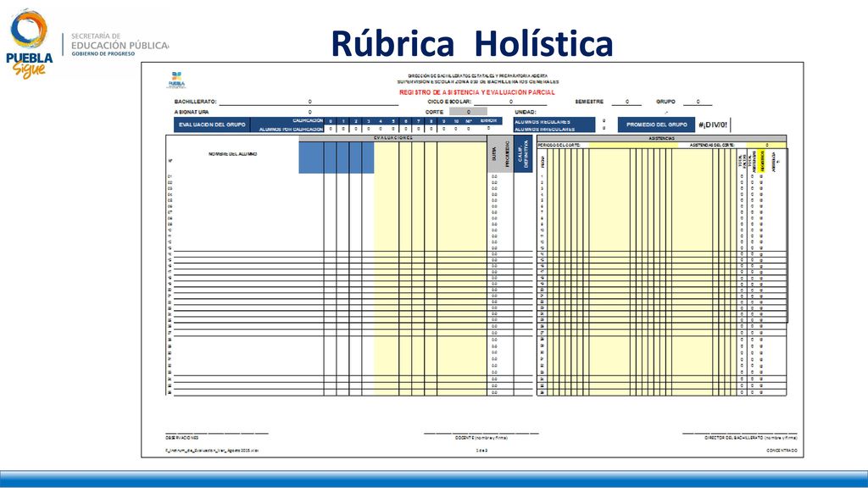Screen dimensions: 868x488
Task: Click the 'ALUMNOS IRREGULARES' blue cell
Action: pos(554,129)
